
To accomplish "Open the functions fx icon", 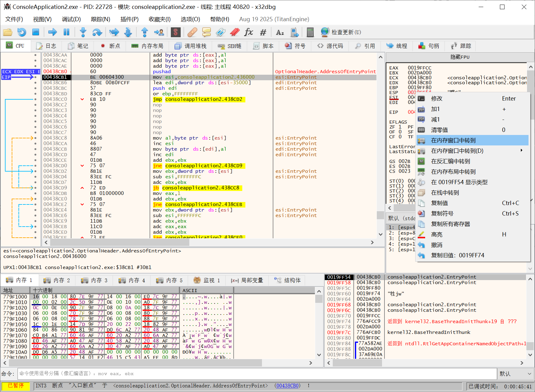I will 248,32.
